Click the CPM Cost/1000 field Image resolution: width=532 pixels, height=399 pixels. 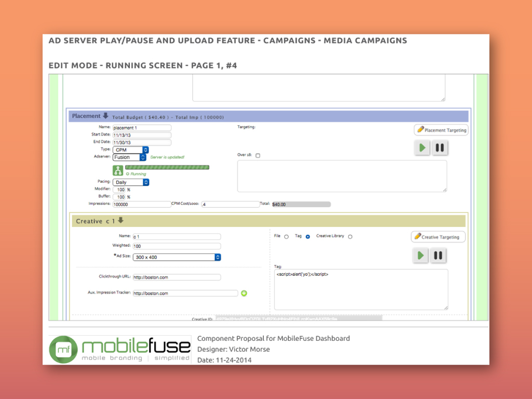[x=230, y=204]
